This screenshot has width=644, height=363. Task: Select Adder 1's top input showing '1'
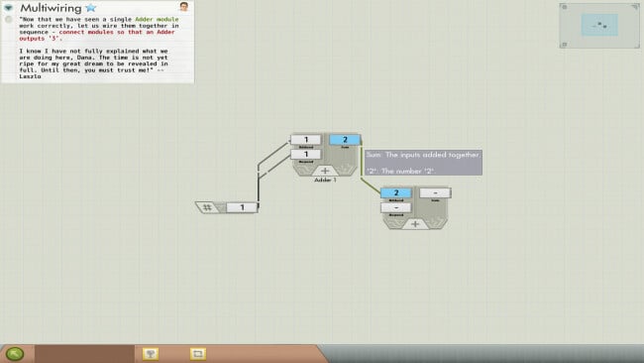pos(305,140)
